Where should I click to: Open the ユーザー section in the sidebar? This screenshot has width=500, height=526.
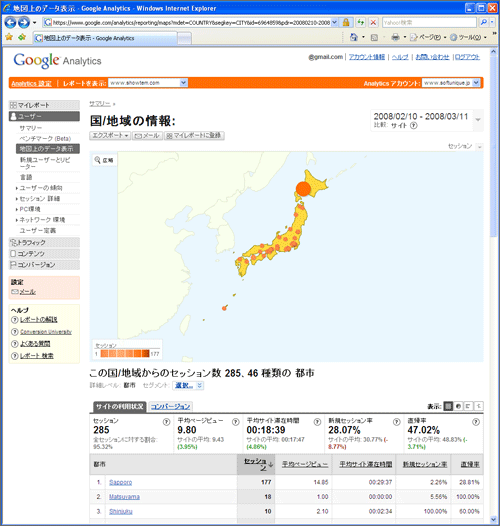click(44, 116)
